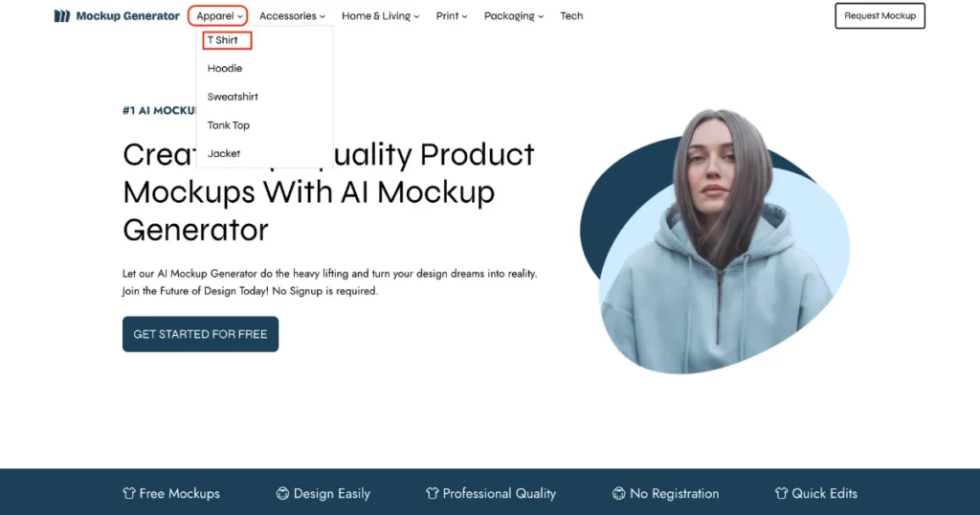Click the shirt icon beside Quick Edits
Screen dimensions: 980x515
pyautogui.click(x=781, y=493)
